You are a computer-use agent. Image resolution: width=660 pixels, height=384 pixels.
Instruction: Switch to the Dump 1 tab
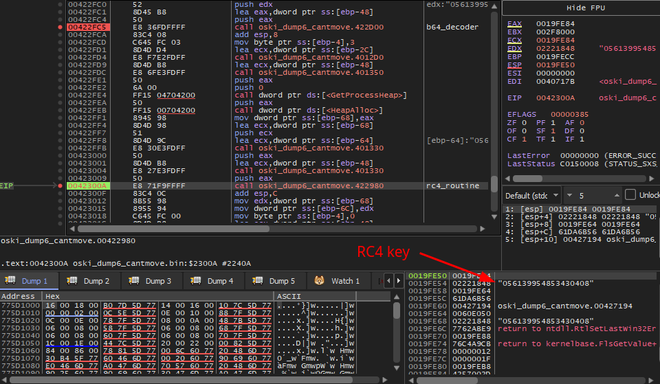pyautogui.click(x=29, y=281)
